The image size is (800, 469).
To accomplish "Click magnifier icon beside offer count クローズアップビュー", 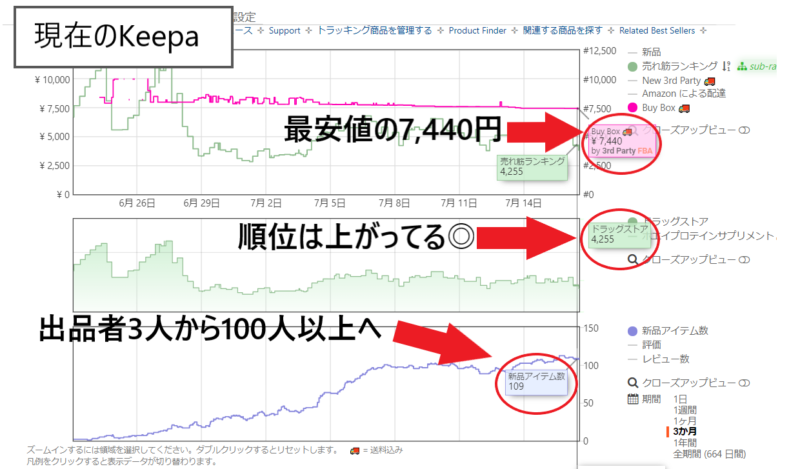I will coord(633,383).
